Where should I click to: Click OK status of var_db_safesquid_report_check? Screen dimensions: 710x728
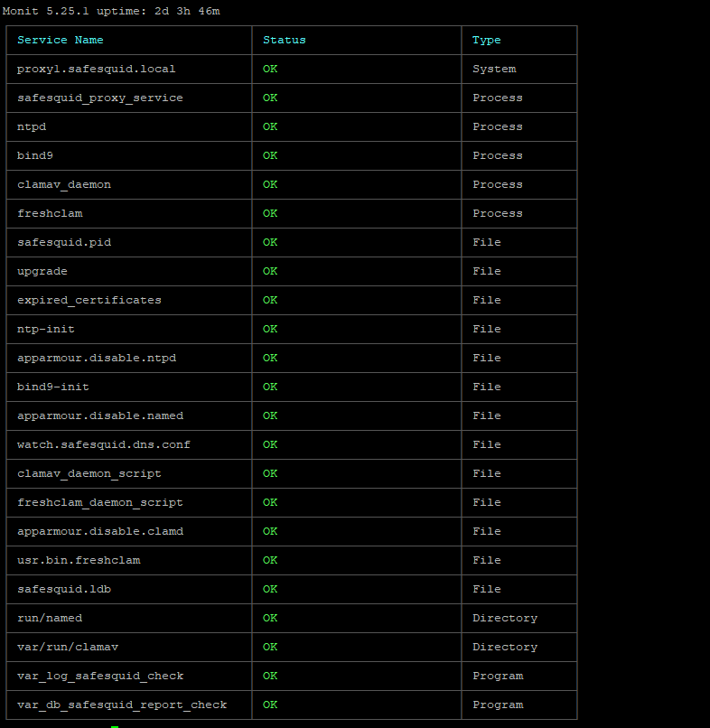tap(270, 705)
